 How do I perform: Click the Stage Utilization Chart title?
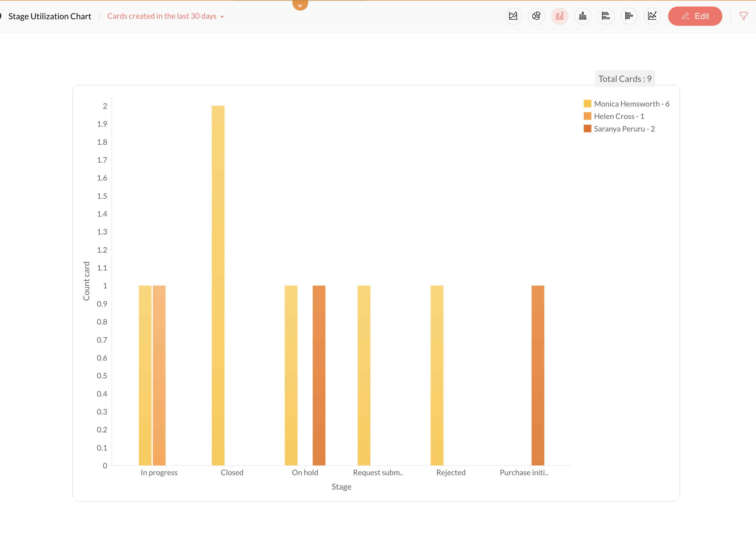point(50,16)
